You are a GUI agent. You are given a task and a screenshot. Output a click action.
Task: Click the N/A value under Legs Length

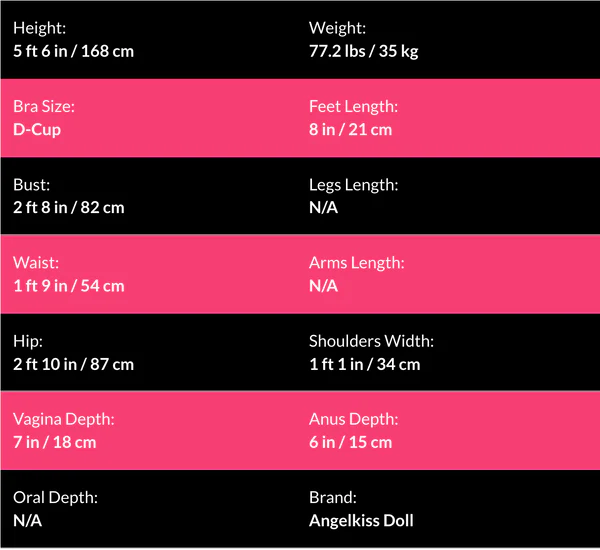[x=324, y=207]
